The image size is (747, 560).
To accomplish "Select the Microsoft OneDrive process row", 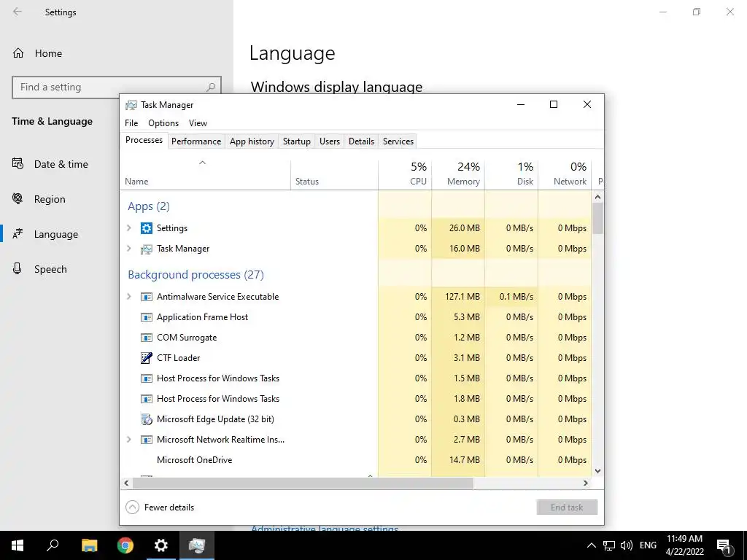I will click(x=356, y=460).
